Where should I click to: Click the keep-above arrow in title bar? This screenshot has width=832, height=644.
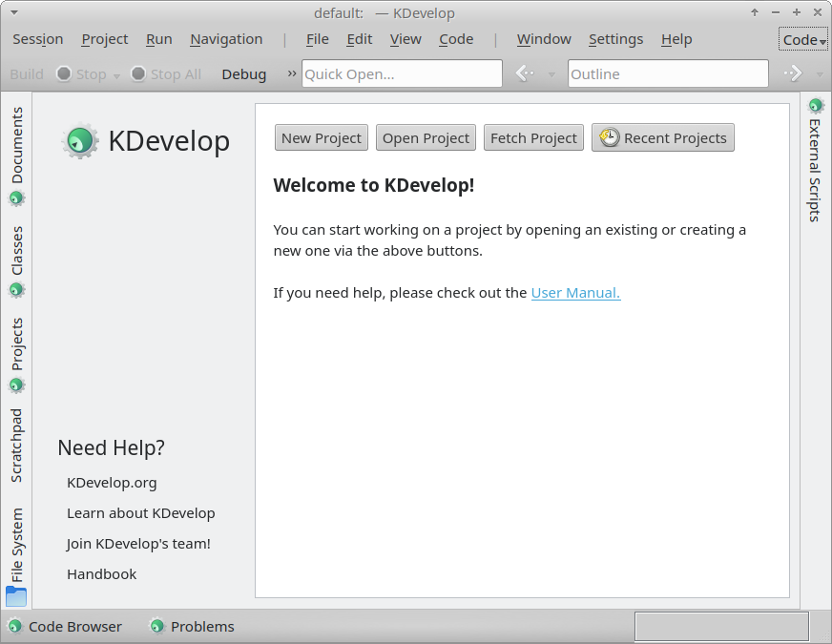pos(755,12)
